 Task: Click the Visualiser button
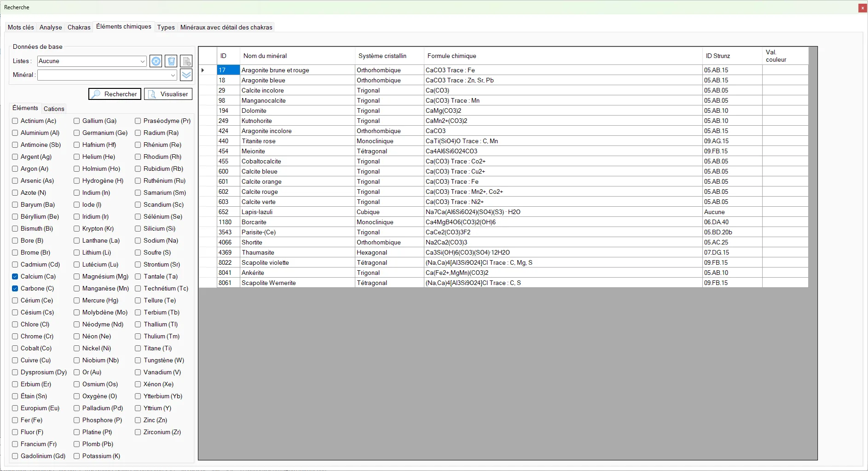168,94
